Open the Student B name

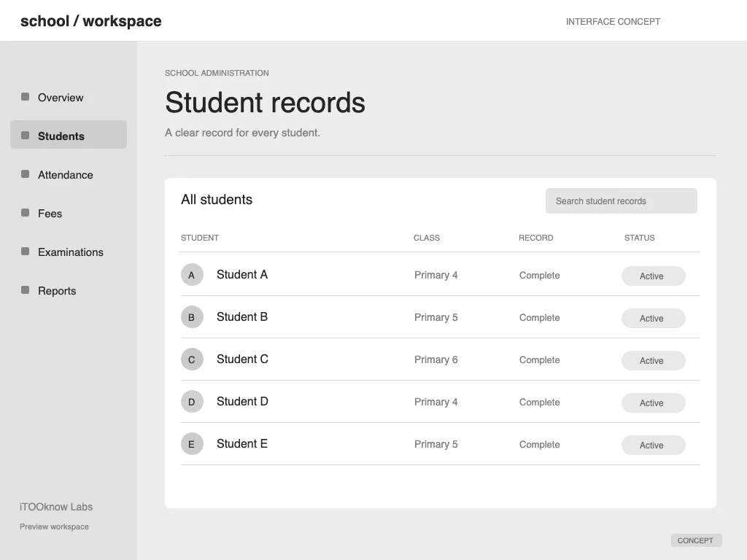pos(242,317)
